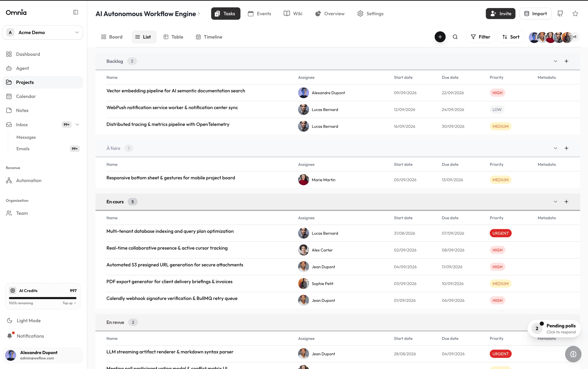Open Dashboard from the sidebar
The width and height of the screenshot is (588, 369).
[43, 54]
